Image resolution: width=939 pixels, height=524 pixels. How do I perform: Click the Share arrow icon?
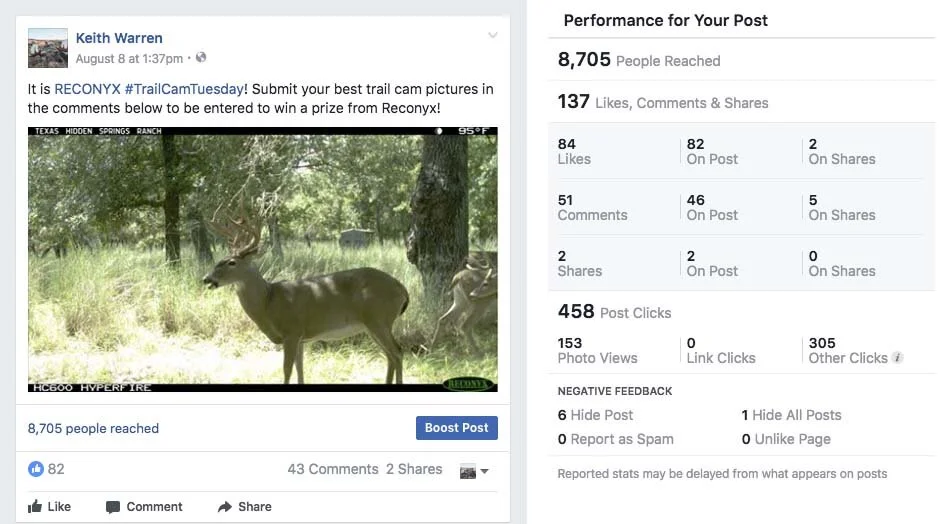pyautogui.click(x=225, y=507)
